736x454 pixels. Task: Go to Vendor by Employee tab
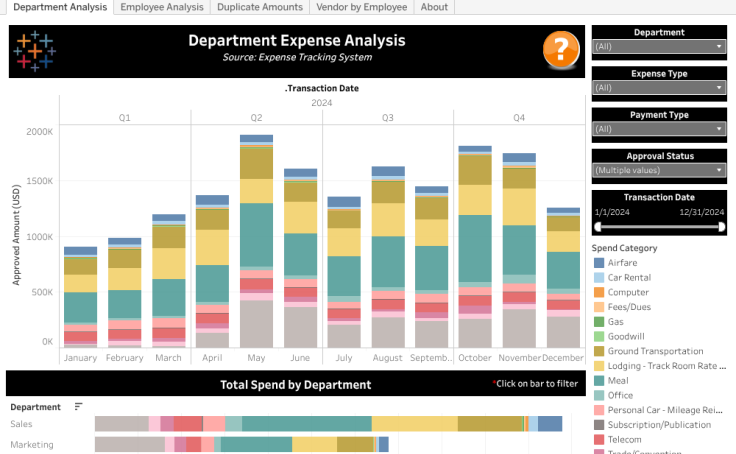tap(361, 7)
